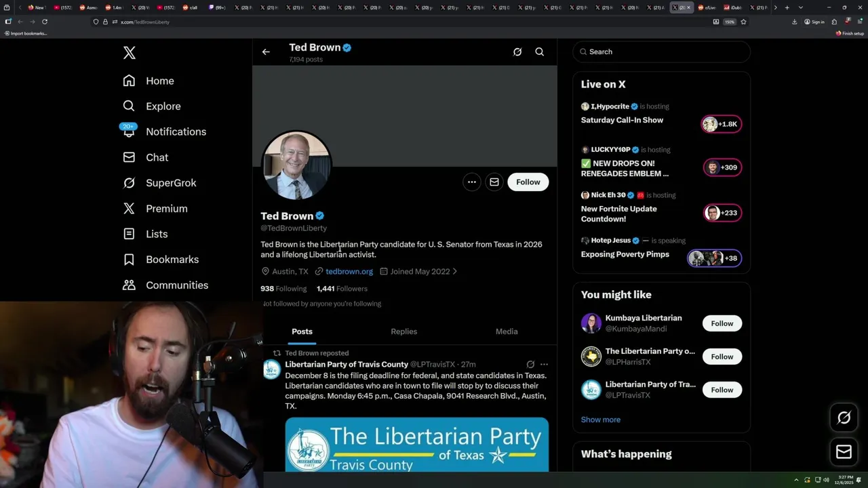Click Joined May 2022 chevron
Image resolution: width=868 pixels, height=488 pixels.
[x=454, y=271]
